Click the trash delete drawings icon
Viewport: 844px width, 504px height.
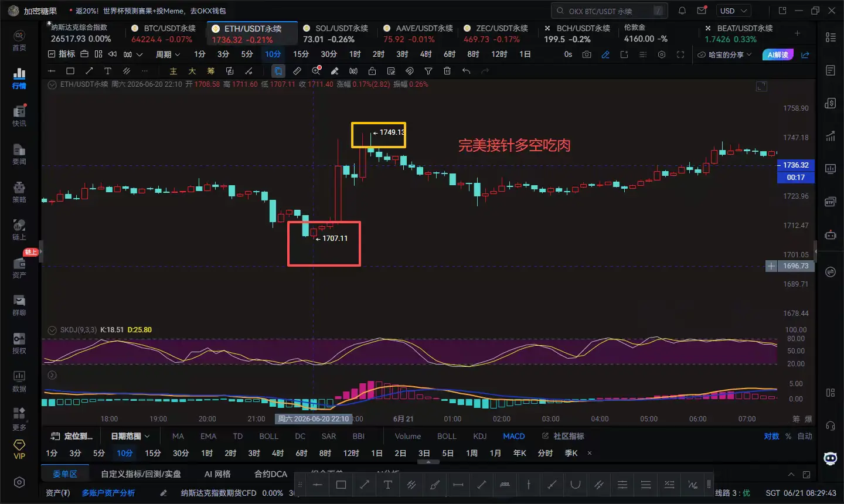point(447,71)
